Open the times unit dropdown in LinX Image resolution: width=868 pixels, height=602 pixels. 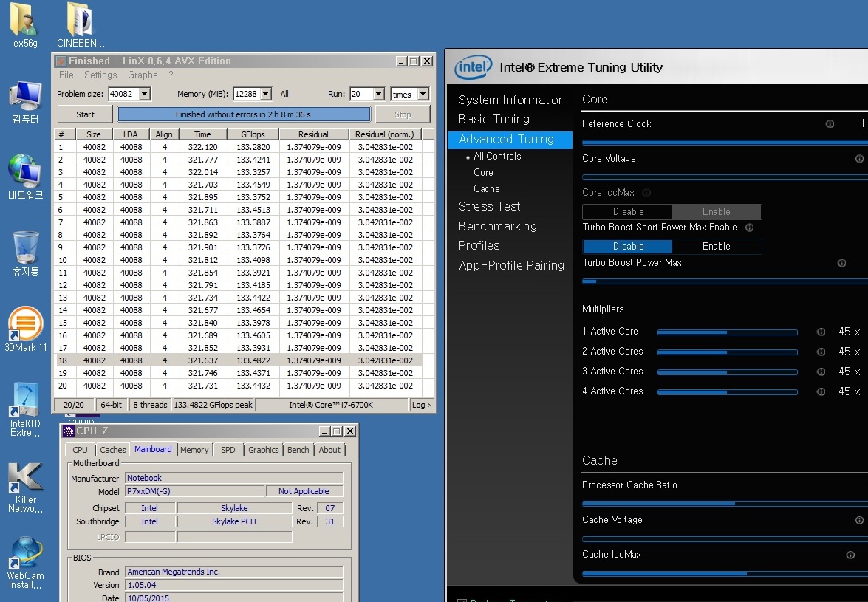tap(423, 94)
